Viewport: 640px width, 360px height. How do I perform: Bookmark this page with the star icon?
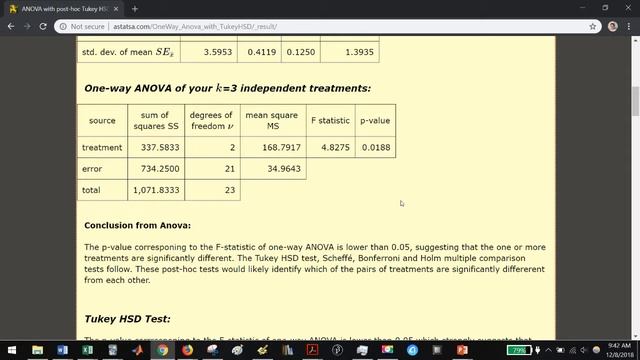593,27
